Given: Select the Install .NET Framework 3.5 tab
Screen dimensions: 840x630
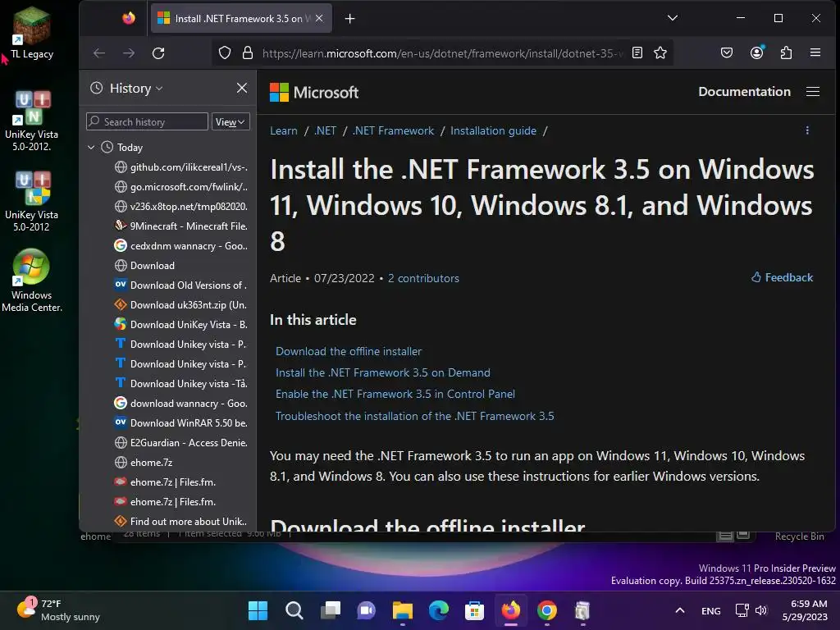Looking at the screenshot, I should (x=241, y=19).
